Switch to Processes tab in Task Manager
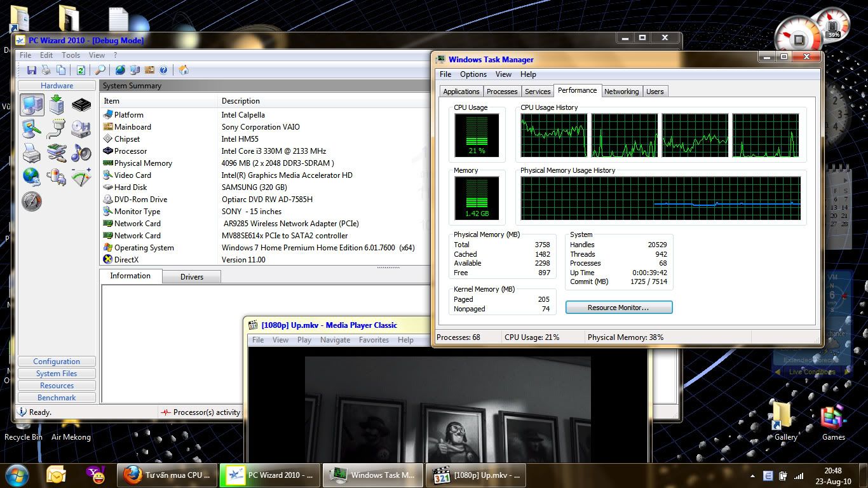868x488 pixels. pos(502,91)
